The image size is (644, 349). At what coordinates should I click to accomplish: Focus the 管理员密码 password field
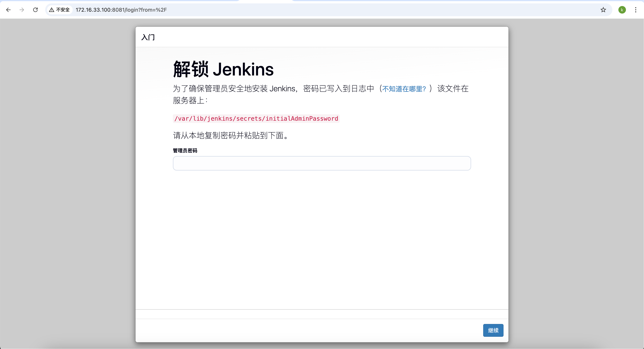322,163
